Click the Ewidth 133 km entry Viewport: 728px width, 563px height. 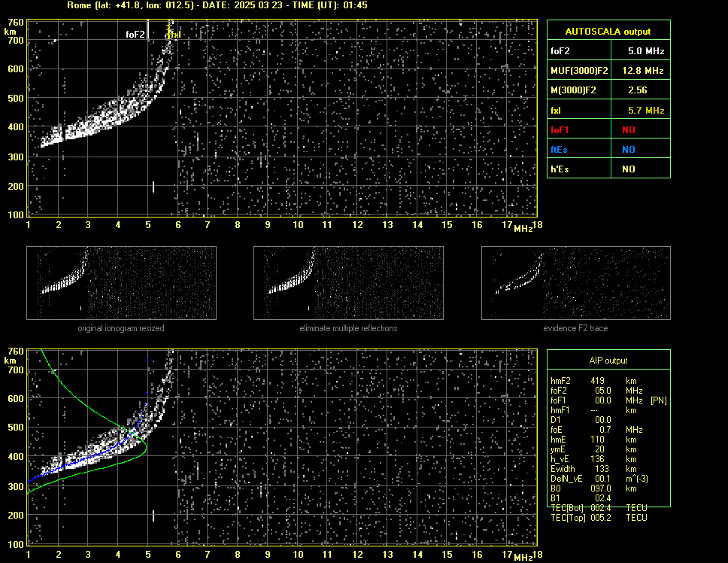593,469
